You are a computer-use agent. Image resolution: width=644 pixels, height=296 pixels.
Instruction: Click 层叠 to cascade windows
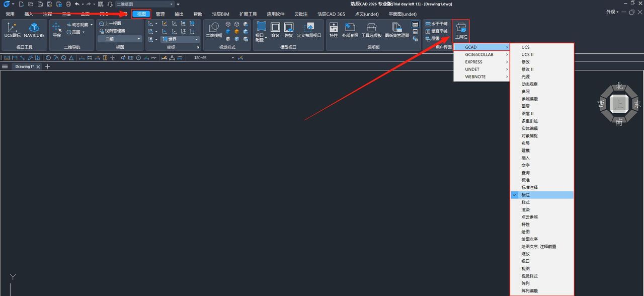click(433, 38)
